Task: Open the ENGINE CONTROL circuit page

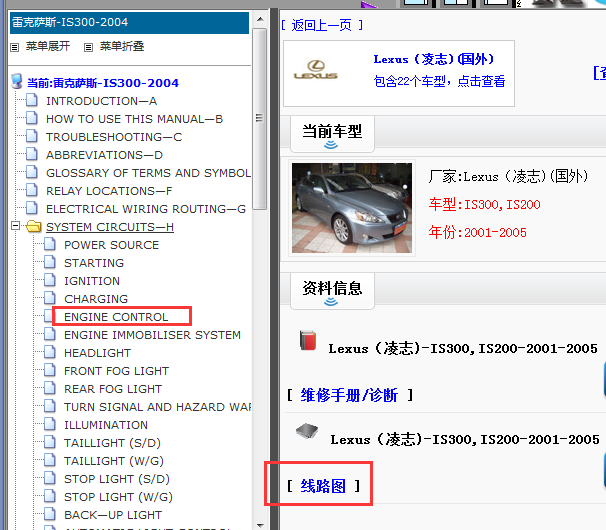Action: click(116, 317)
